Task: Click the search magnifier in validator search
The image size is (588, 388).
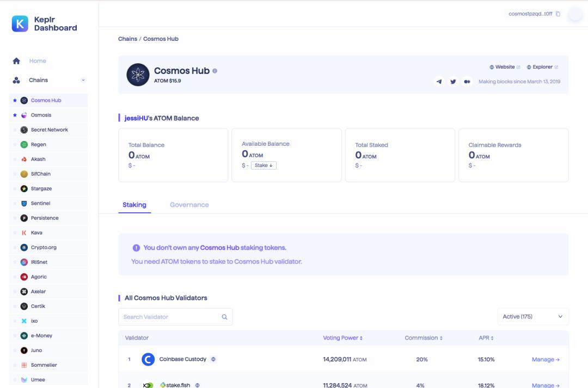Action: pos(224,317)
